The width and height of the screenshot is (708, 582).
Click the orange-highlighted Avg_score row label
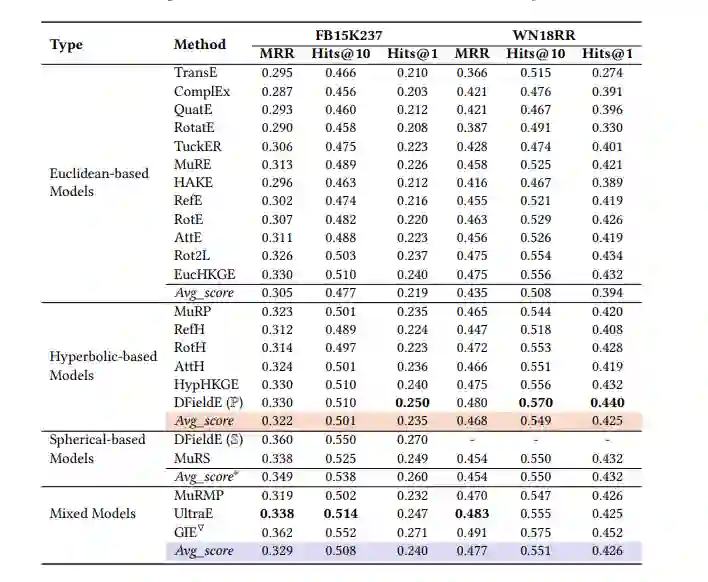tap(204, 421)
